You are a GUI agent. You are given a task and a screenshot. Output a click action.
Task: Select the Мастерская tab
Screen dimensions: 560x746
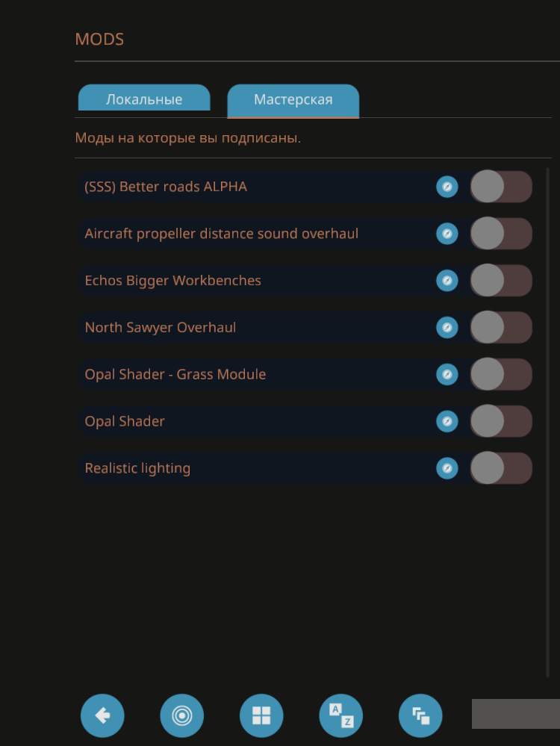tap(293, 100)
